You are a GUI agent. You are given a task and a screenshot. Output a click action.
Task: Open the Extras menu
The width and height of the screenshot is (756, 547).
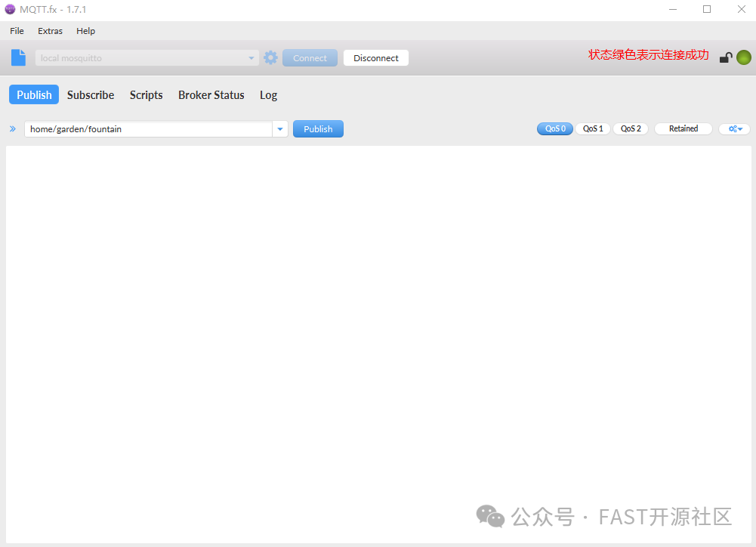(x=50, y=31)
